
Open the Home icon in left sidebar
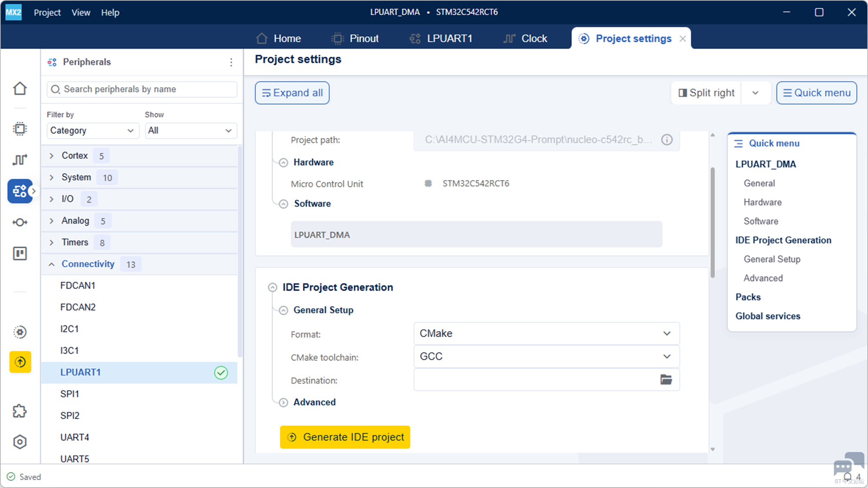point(20,88)
